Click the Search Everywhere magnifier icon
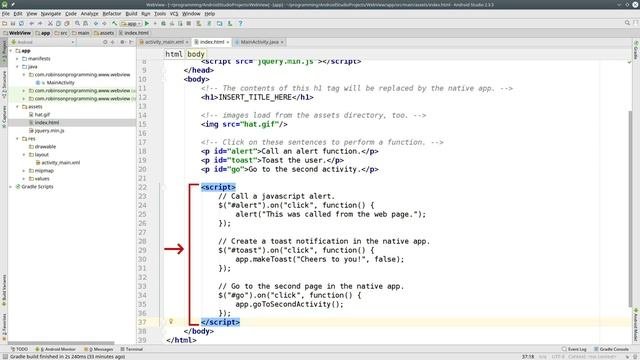 pos(627,23)
